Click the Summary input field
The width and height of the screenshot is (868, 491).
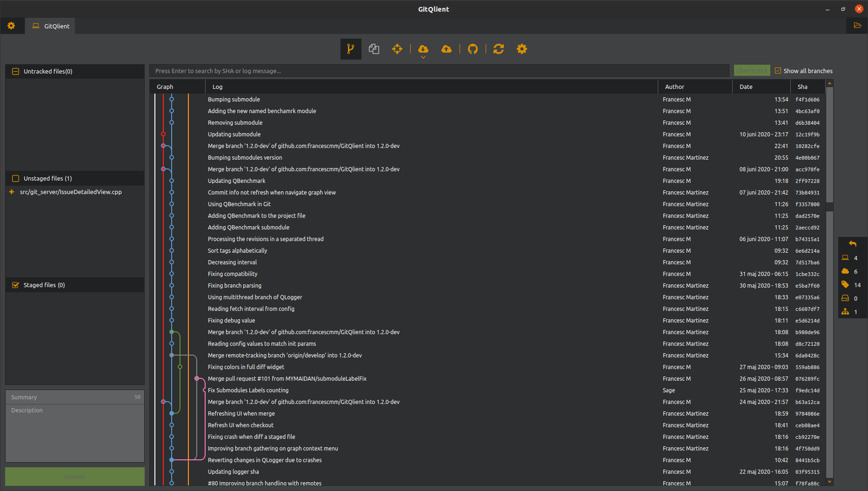tap(75, 397)
